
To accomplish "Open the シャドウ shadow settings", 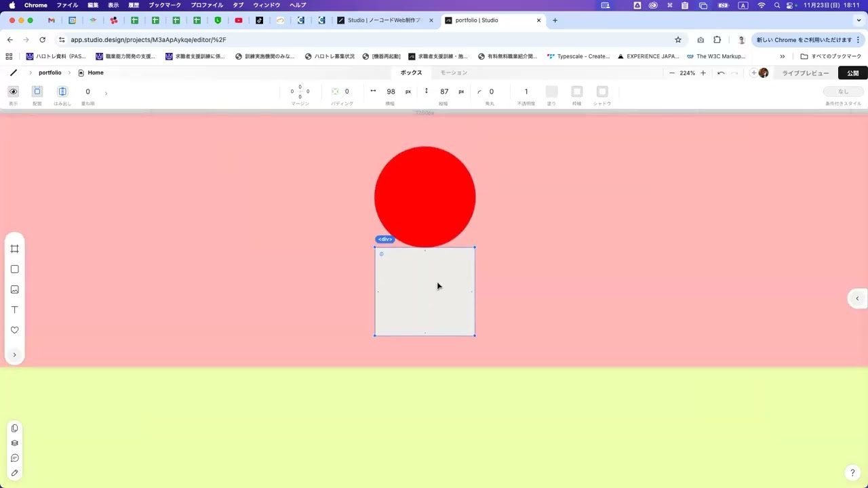I will tap(602, 91).
